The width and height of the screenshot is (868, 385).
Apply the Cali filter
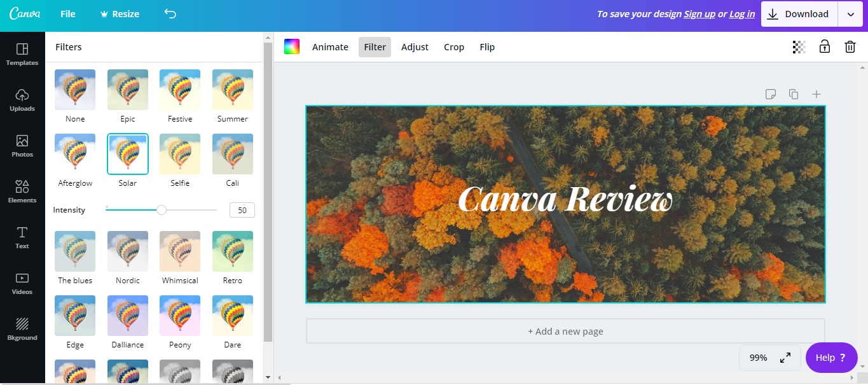tap(233, 154)
